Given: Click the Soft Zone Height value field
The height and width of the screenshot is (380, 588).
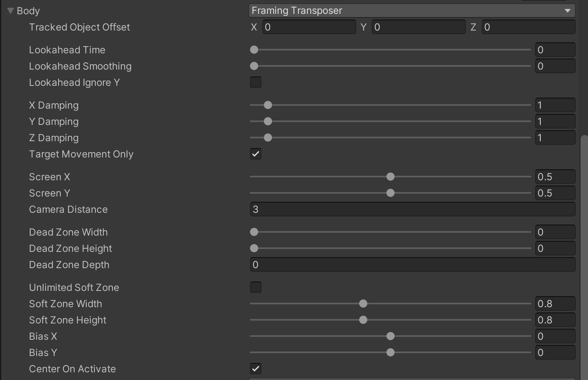Looking at the screenshot, I should pos(555,320).
